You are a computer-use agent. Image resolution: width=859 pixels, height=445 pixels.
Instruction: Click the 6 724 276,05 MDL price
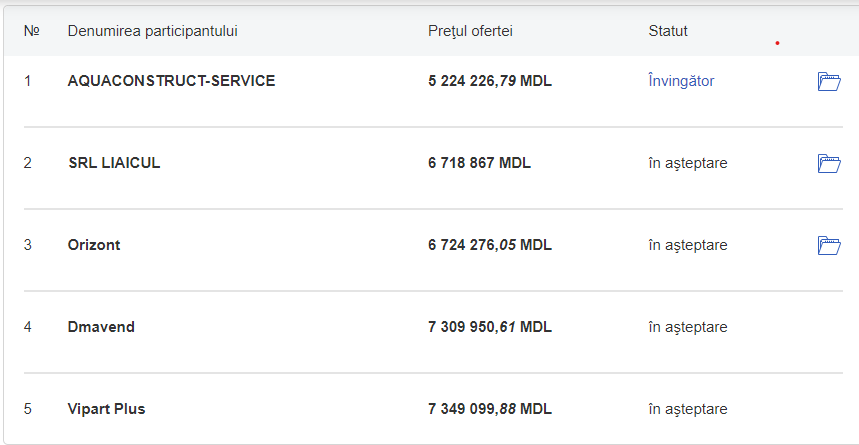490,245
